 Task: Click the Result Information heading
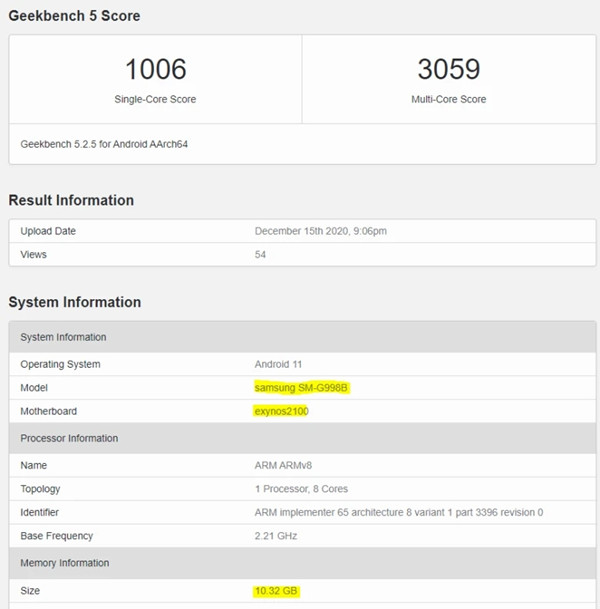pyautogui.click(x=71, y=200)
